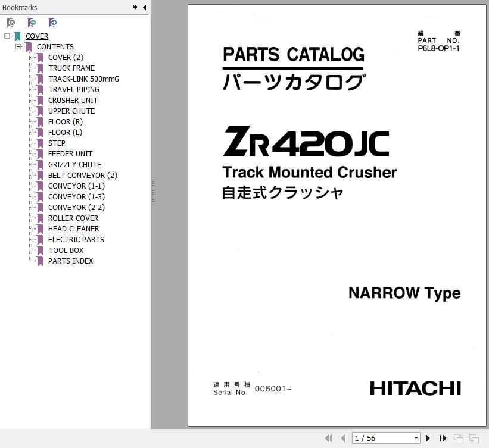
Task: Go to ROLLER COVER bookmark
Action: [73, 218]
